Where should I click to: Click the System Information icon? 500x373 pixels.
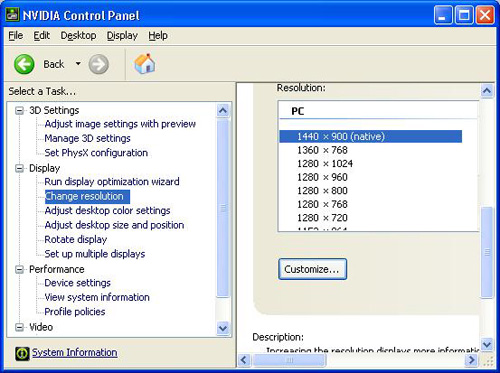[22, 353]
